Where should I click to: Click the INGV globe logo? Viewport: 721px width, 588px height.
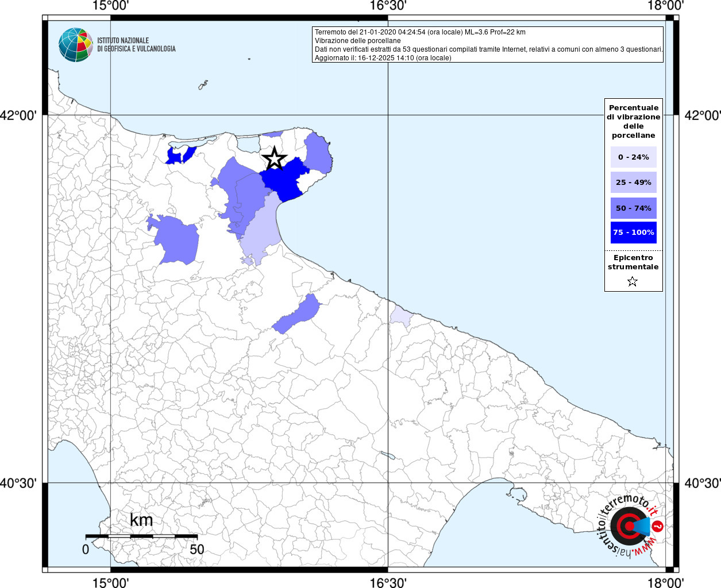76,45
